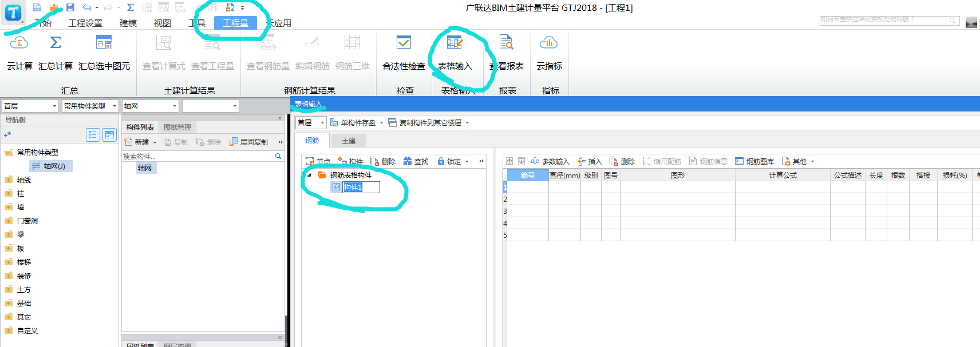Click the blue sparkle icon in navigation tree
Screen dimensions: 980x347
click(7, 135)
